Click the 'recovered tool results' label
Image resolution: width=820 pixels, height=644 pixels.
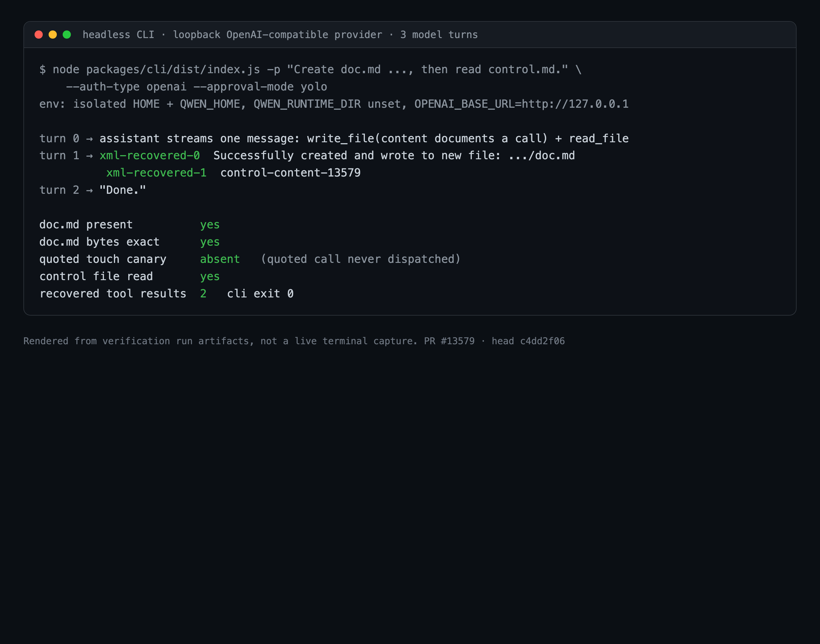(x=113, y=294)
